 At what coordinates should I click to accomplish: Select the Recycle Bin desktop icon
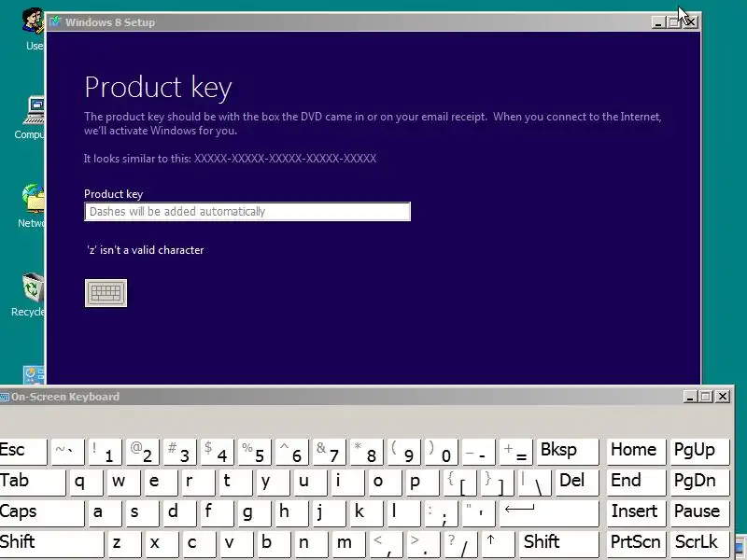point(29,295)
